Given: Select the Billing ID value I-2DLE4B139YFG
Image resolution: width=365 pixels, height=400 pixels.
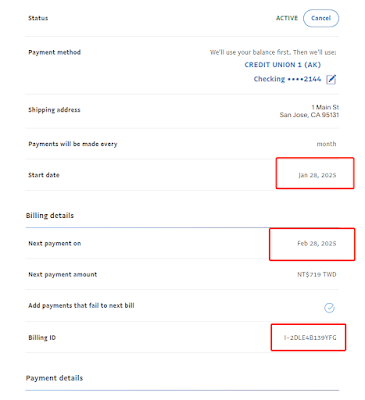Looking at the screenshot, I should tap(310, 338).
